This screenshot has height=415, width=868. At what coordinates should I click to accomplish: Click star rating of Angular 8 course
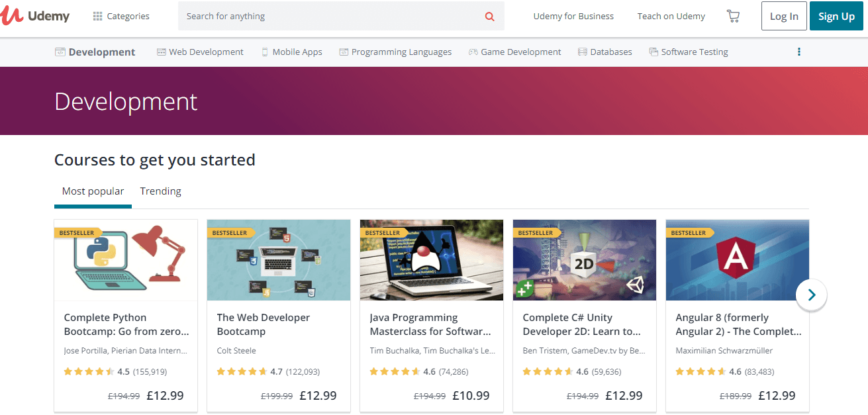[x=700, y=372]
